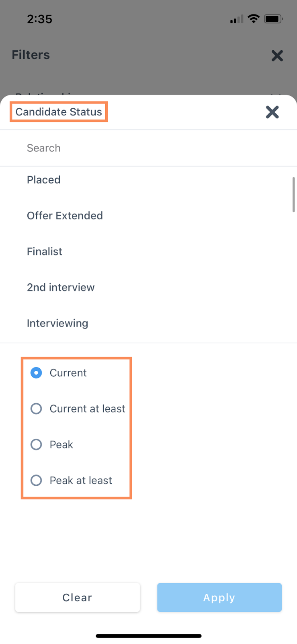Select the Finalist status

pos(45,252)
